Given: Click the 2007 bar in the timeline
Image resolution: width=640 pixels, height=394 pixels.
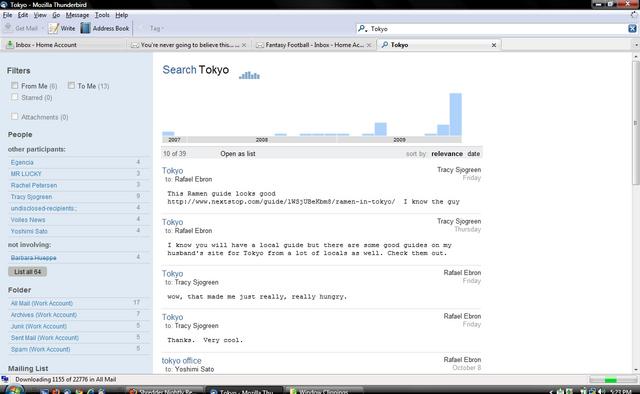Looking at the screenshot, I should 168,134.
